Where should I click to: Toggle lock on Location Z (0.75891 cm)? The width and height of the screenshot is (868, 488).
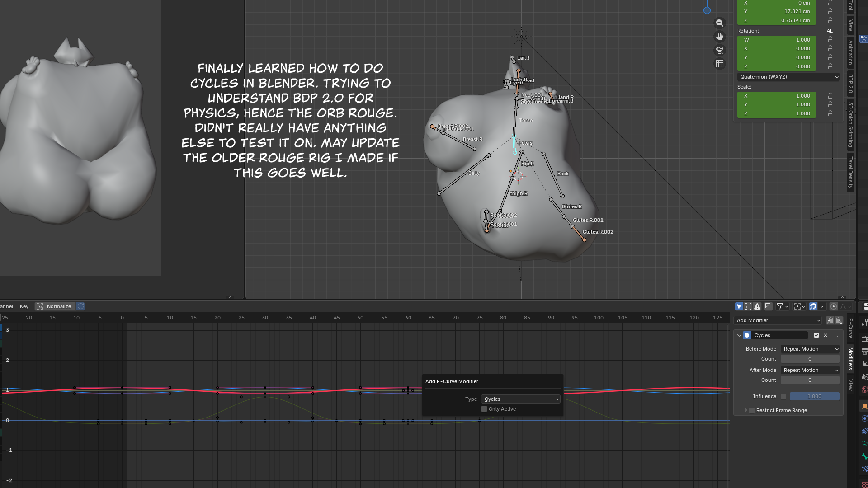pyautogui.click(x=830, y=20)
